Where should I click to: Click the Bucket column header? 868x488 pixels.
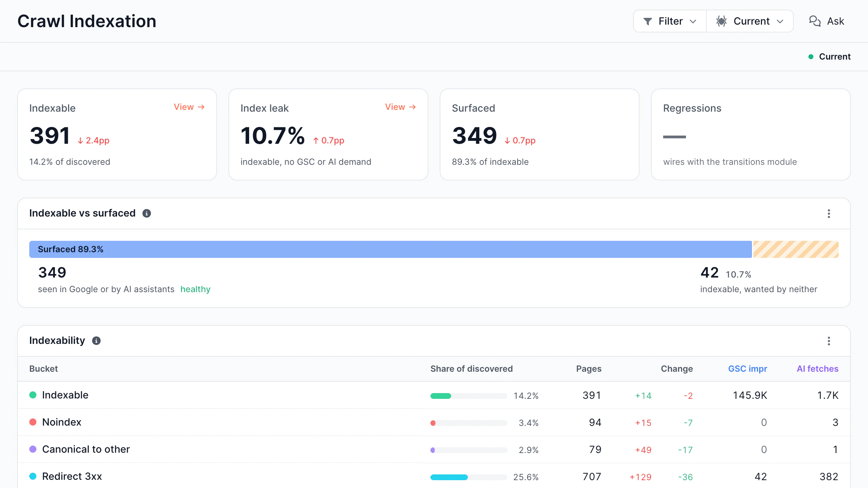click(x=44, y=369)
